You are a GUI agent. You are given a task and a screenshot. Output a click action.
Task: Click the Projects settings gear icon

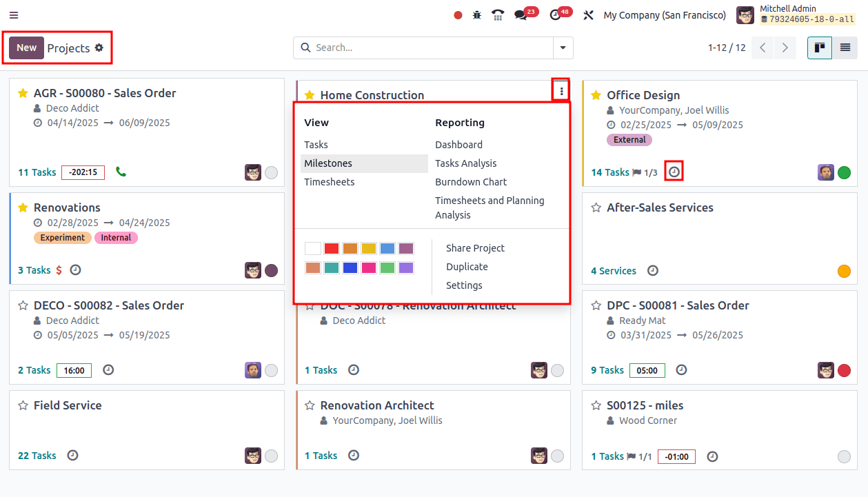tap(99, 48)
